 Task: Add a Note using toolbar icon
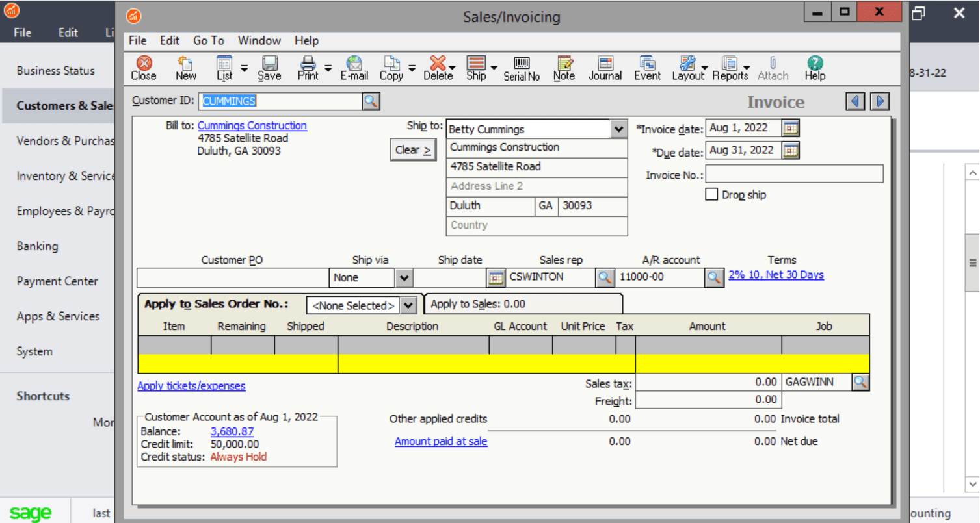pyautogui.click(x=564, y=68)
